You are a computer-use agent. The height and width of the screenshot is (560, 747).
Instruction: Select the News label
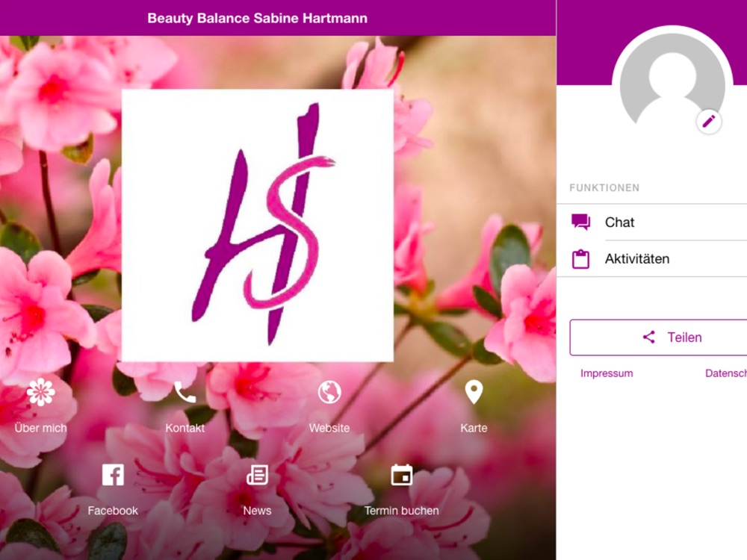[257, 511]
